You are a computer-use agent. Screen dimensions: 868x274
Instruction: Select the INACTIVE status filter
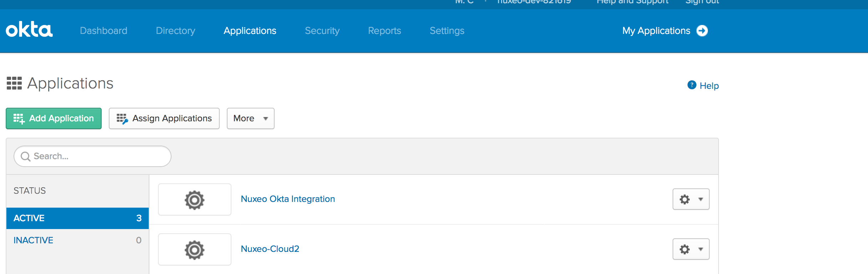pyautogui.click(x=77, y=240)
